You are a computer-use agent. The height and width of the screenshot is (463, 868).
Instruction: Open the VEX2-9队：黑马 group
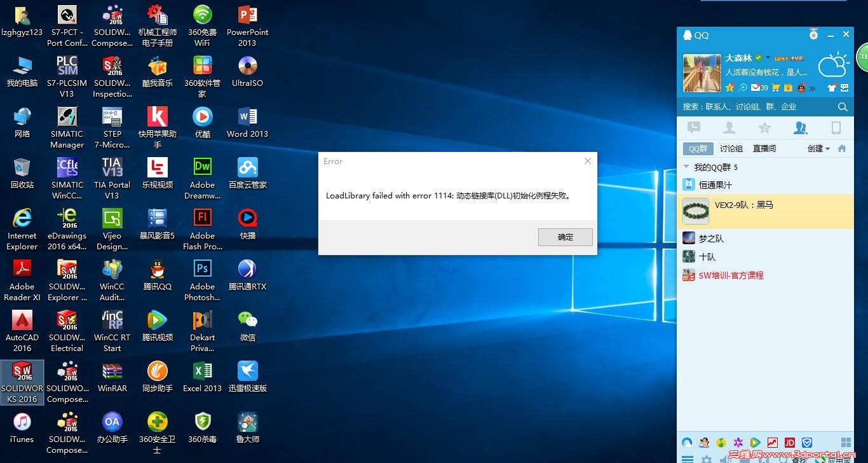coord(765,212)
